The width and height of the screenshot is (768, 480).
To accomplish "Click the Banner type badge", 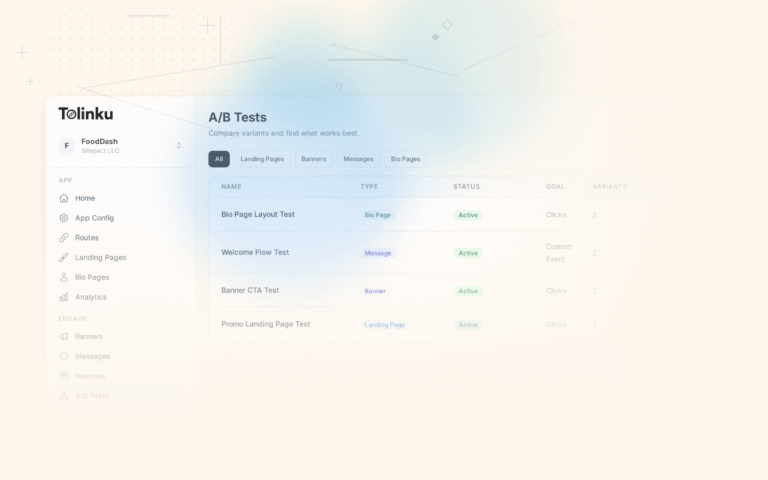I will coord(375,291).
